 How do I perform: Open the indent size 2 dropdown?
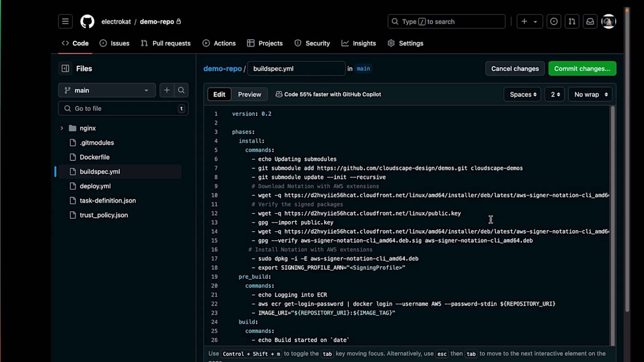coord(554,94)
